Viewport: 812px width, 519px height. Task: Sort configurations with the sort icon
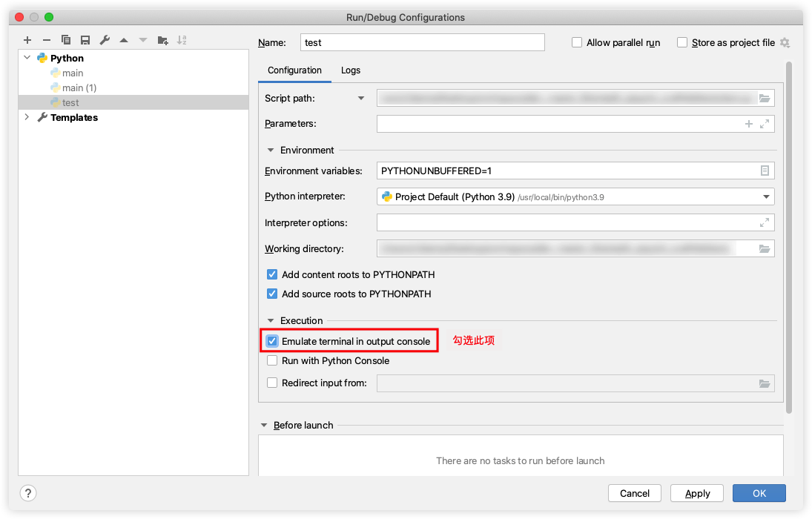(182, 39)
